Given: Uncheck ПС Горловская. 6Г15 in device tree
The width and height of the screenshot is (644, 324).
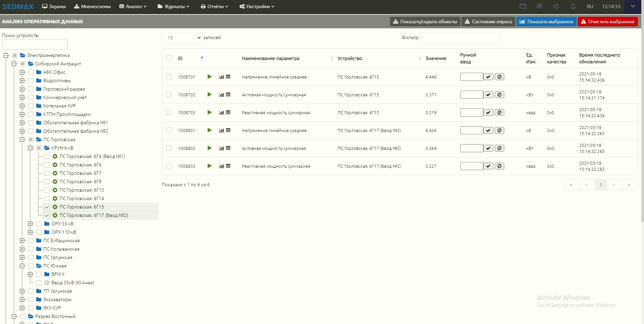Looking at the screenshot, I should pyautogui.click(x=47, y=207).
